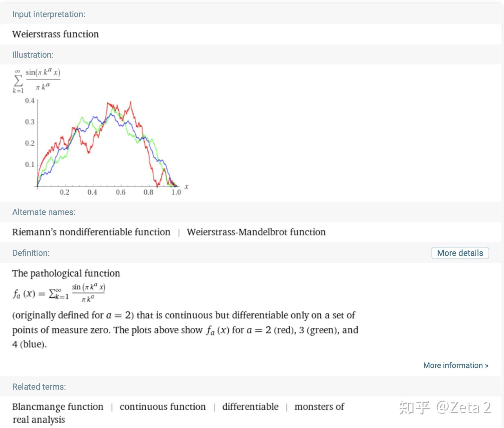This screenshot has width=504, height=428.
Task: Click the text "The pathological function"
Action: click(x=66, y=273)
